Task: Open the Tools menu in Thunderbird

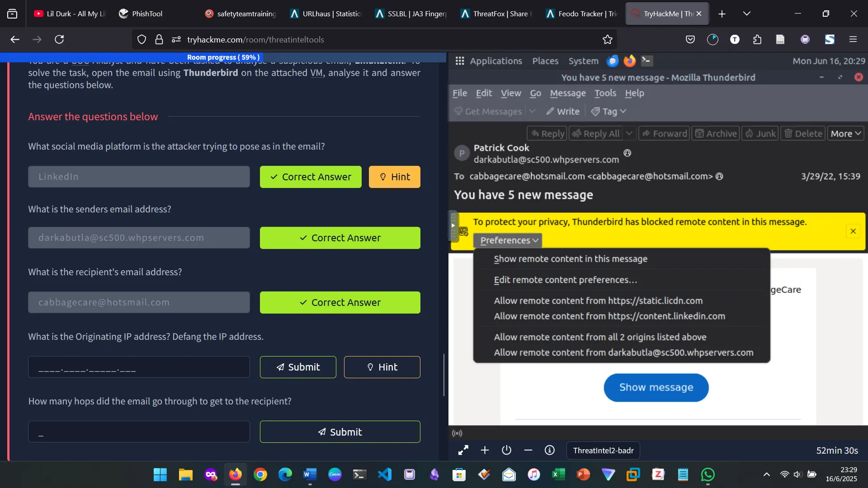Action: coord(605,93)
